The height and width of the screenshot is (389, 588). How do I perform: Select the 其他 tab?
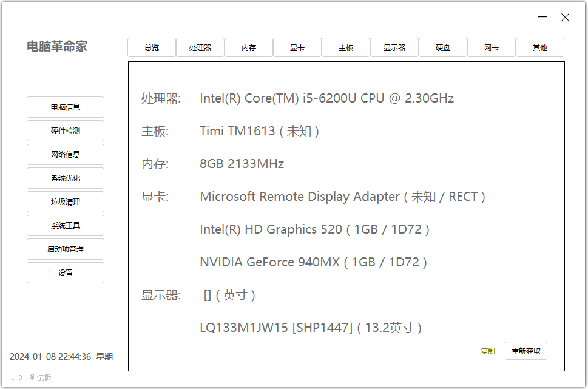point(540,47)
